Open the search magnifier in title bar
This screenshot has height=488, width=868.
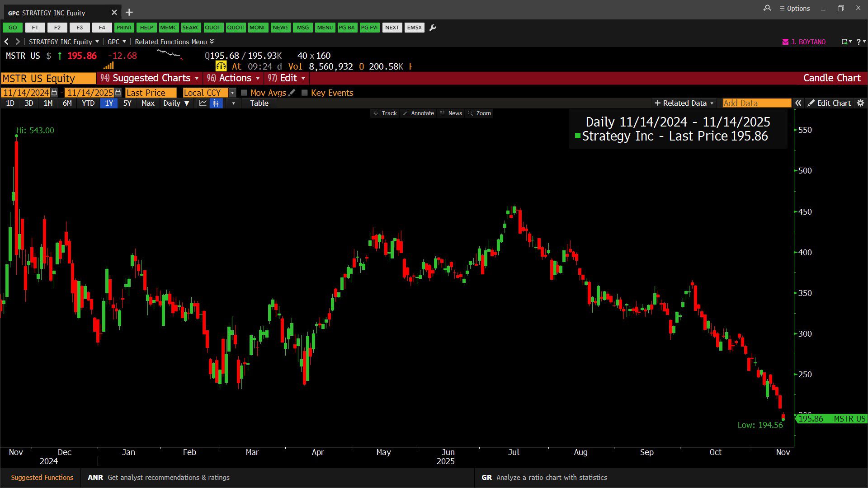click(x=767, y=8)
